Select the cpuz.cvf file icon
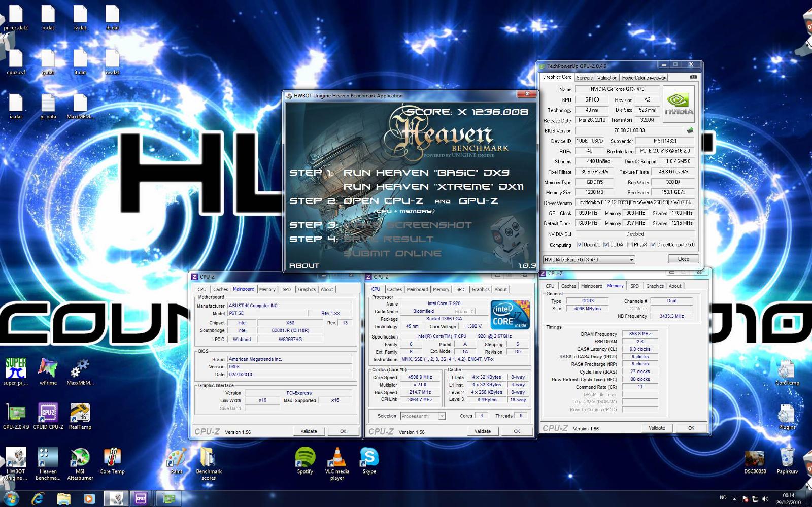Screen dimensions: 812x507 click(16, 62)
